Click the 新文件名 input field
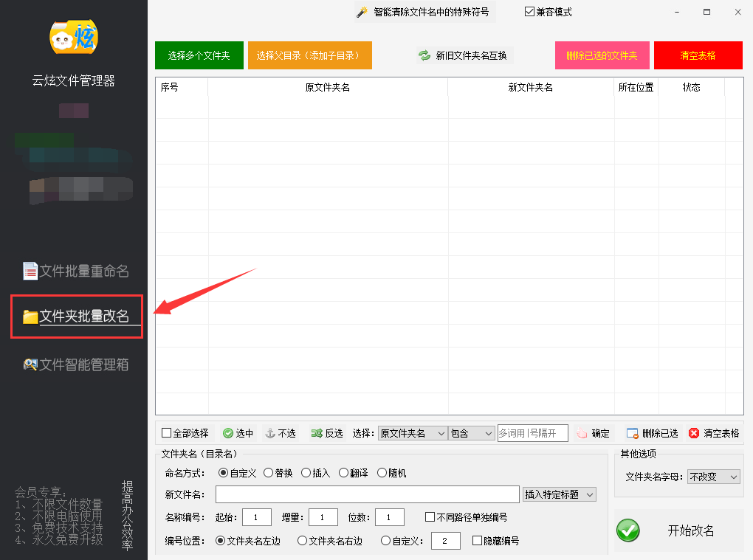 365,494
